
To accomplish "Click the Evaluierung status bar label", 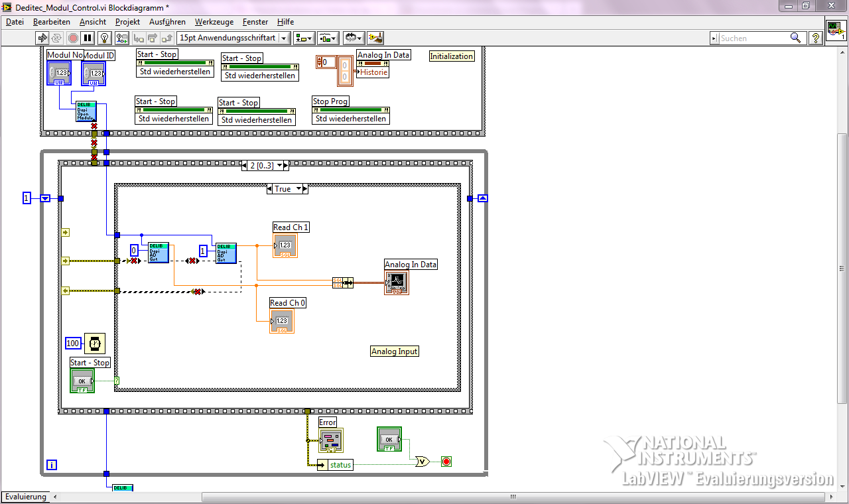I will 26,497.
